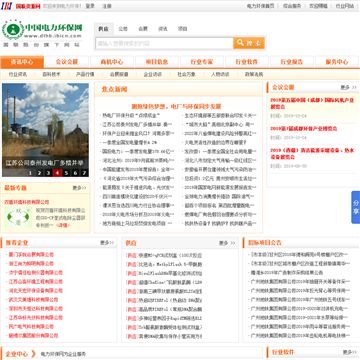Switch slideshow to slide 3
Viewport: 360px width, 360px height.
[48, 173]
